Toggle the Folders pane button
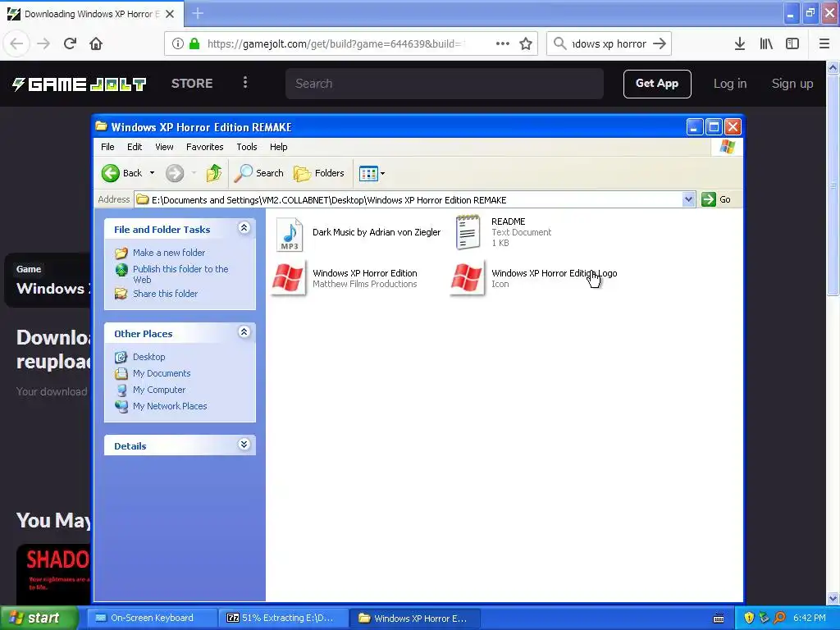 pos(319,173)
